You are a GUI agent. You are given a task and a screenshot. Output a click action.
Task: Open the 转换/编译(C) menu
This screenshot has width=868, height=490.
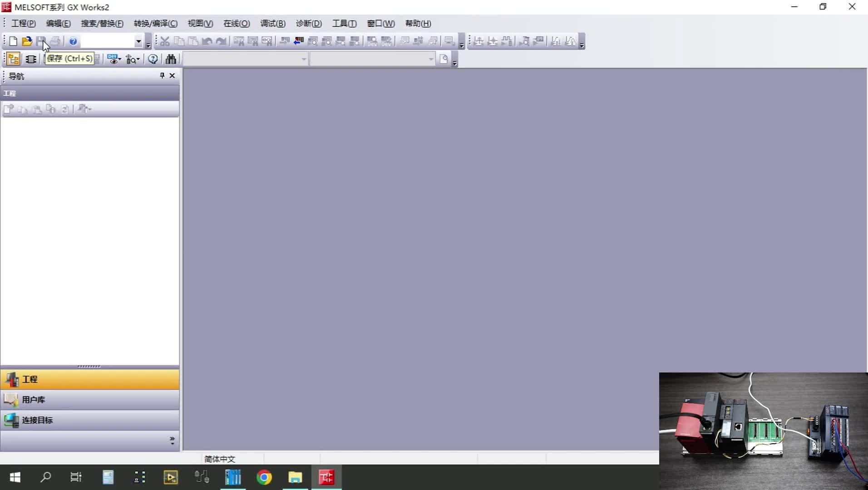[156, 24]
